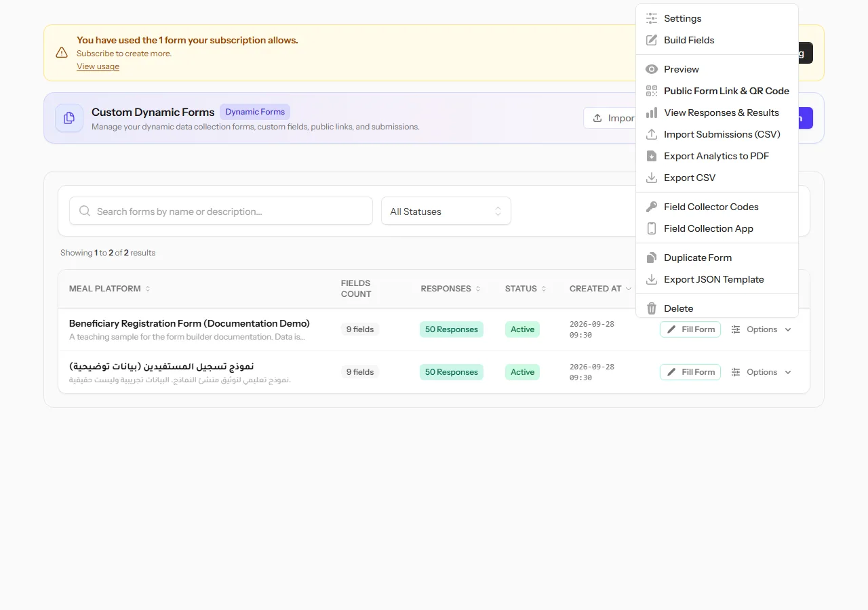Select Field Collector Codes menu entry

pos(717,207)
